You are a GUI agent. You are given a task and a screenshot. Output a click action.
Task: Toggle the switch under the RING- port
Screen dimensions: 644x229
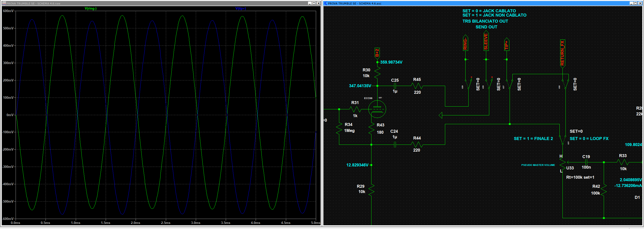point(468,84)
